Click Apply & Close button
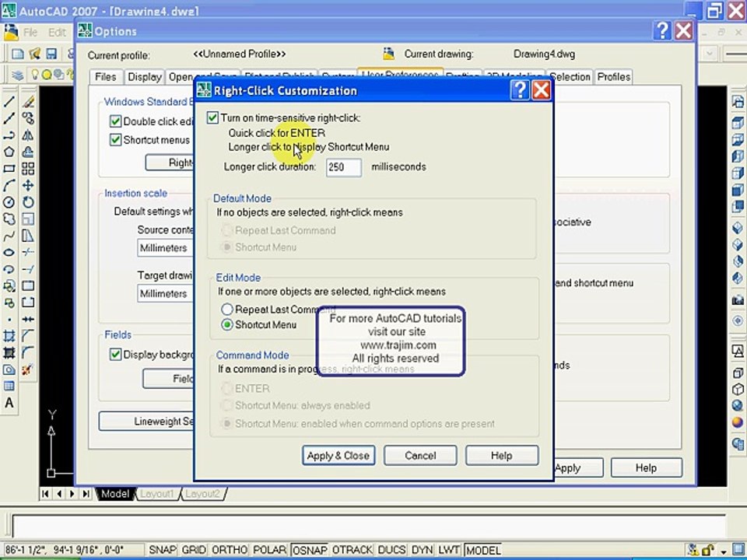 pos(338,456)
